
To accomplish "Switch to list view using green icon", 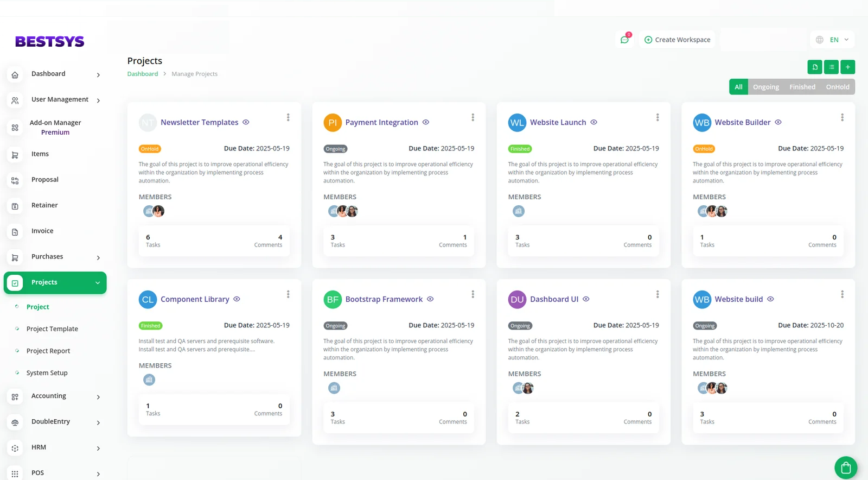I will pos(831,67).
